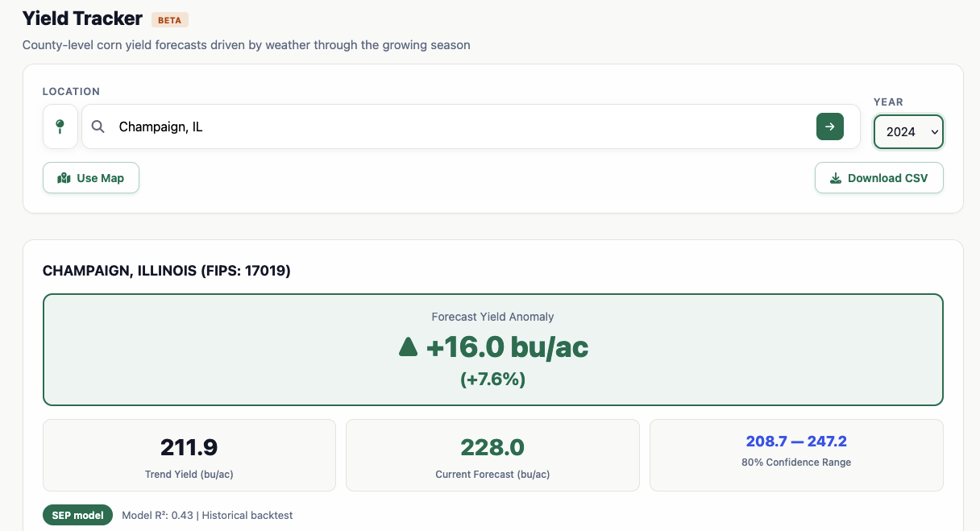Click the download icon beside Download CSV
The height and width of the screenshot is (531, 980).
tap(836, 178)
